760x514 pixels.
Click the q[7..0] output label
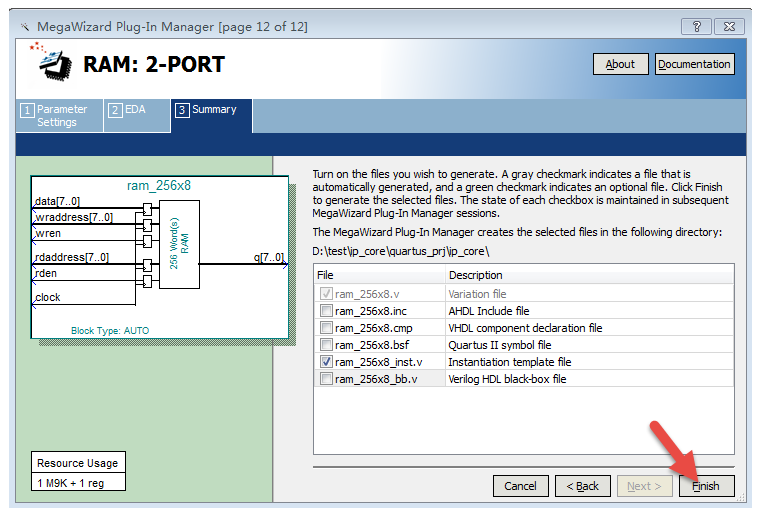tap(269, 257)
